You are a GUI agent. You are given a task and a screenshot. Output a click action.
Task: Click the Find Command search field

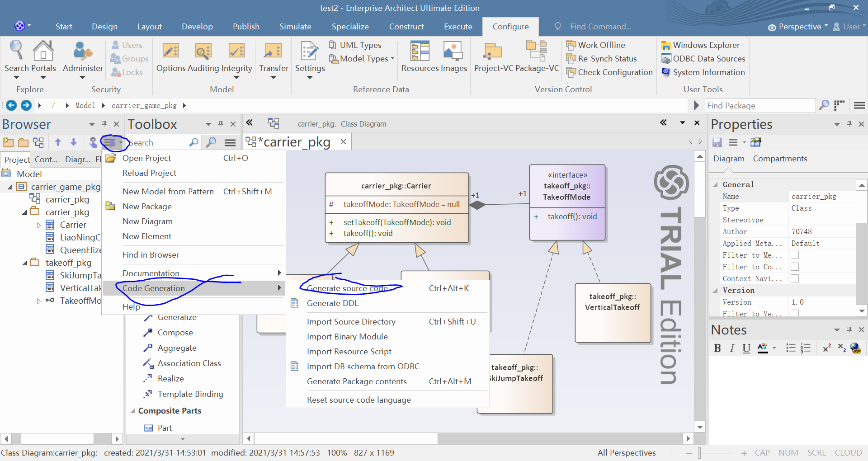(x=600, y=27)
